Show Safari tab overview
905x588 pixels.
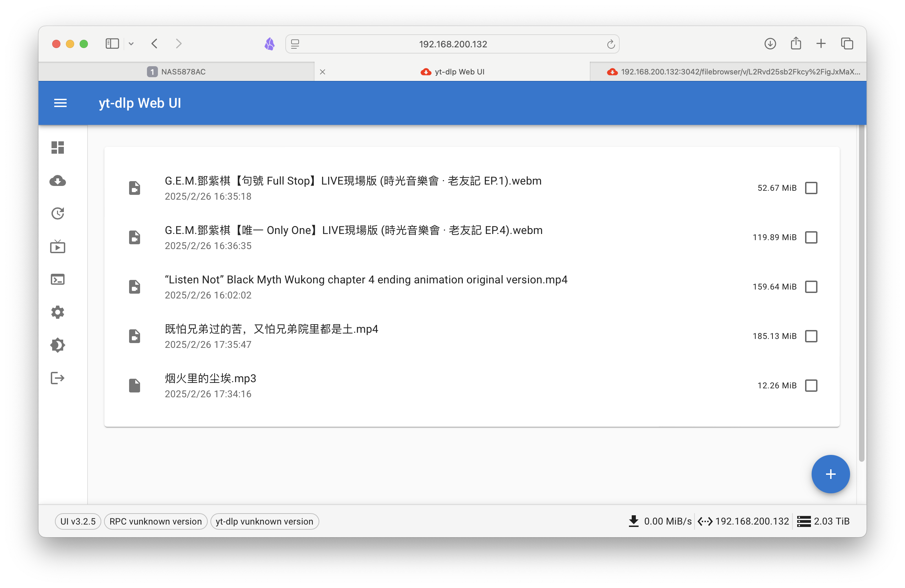tap(847, 44)
